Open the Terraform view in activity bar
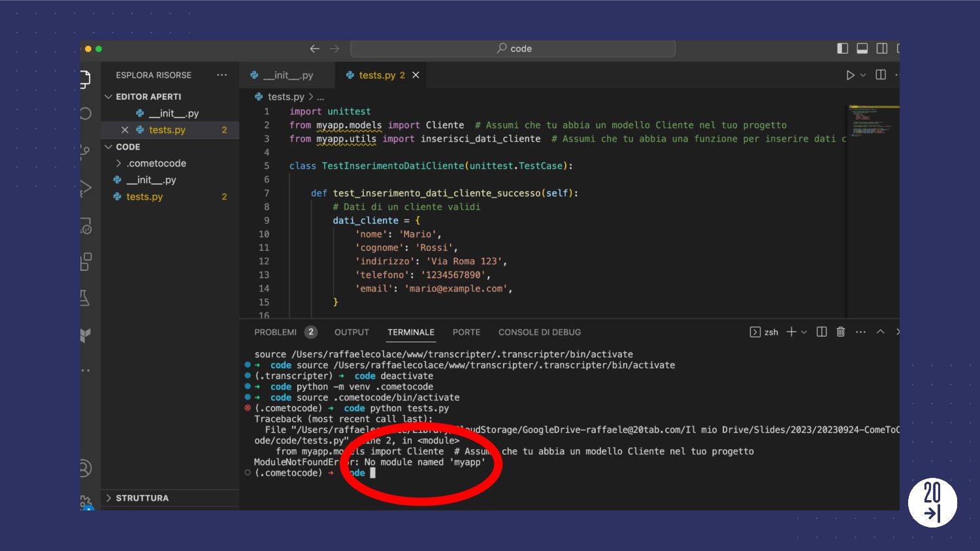The height and width of the screenshot is (551, 980). click(86, 335)
